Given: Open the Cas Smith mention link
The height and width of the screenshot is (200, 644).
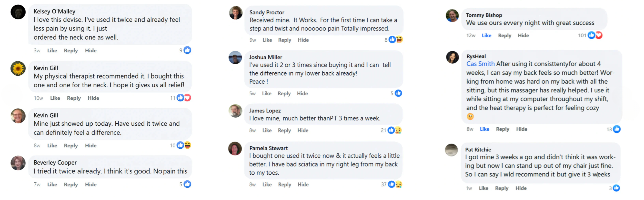Looking at the screenshot, I should (480, 64).
